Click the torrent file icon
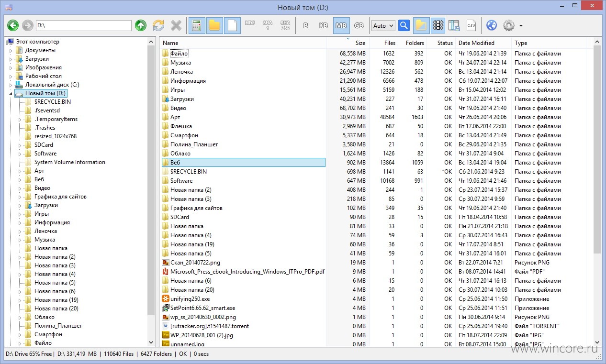 coord(166,326)
